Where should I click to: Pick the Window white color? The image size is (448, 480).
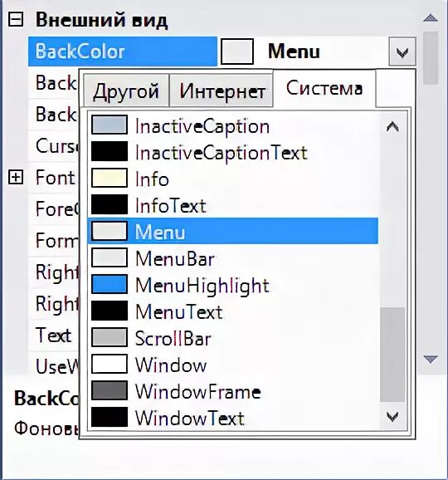click(233, 365)
